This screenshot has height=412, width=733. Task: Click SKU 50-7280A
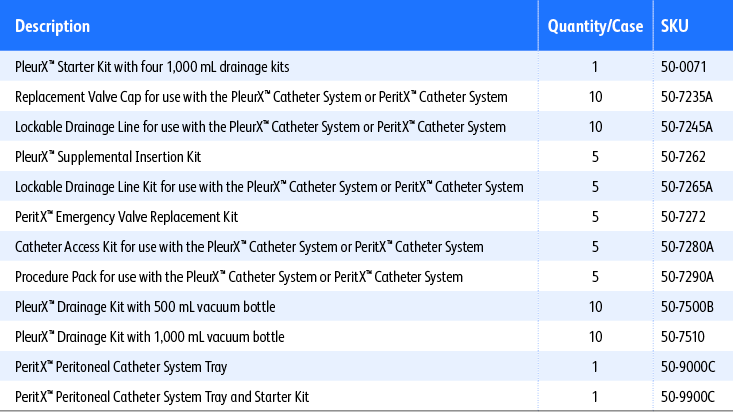[x=686, y=247]
